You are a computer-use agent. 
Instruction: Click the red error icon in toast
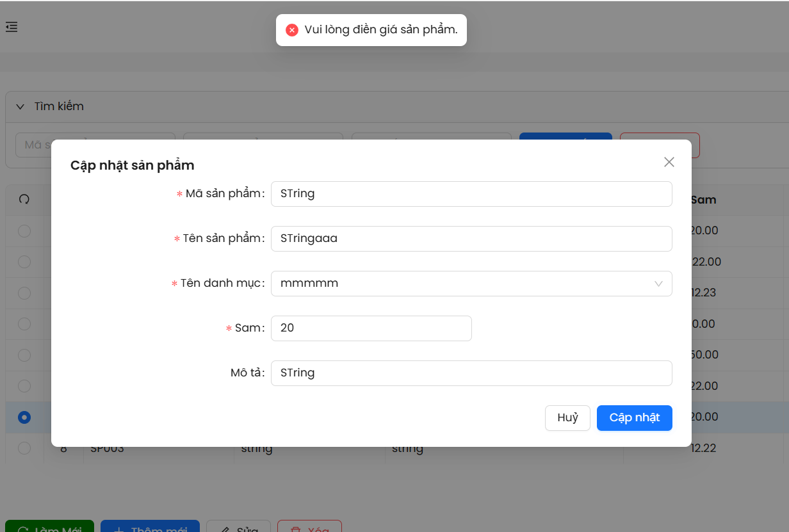click(292, 30)
